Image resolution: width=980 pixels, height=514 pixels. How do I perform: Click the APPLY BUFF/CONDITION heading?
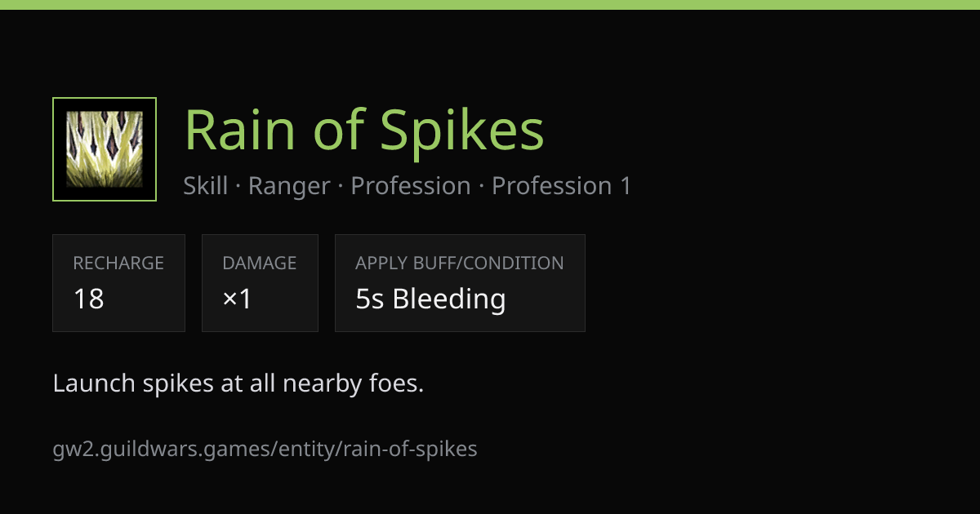coord(460,263)
